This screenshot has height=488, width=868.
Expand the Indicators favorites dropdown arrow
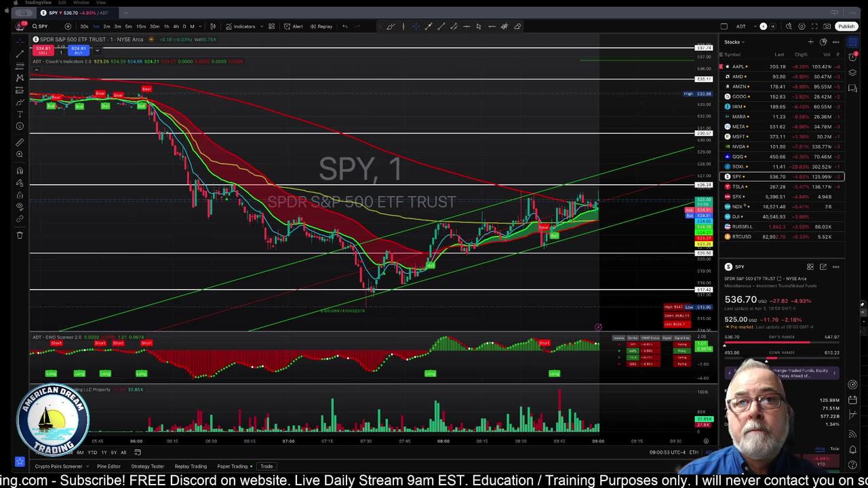click(x=260, y=26)
